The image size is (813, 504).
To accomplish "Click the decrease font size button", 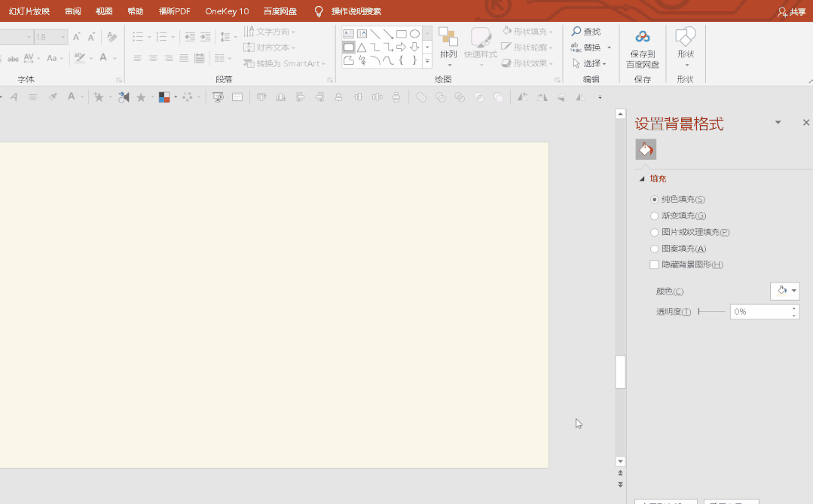I will [91, 37].
